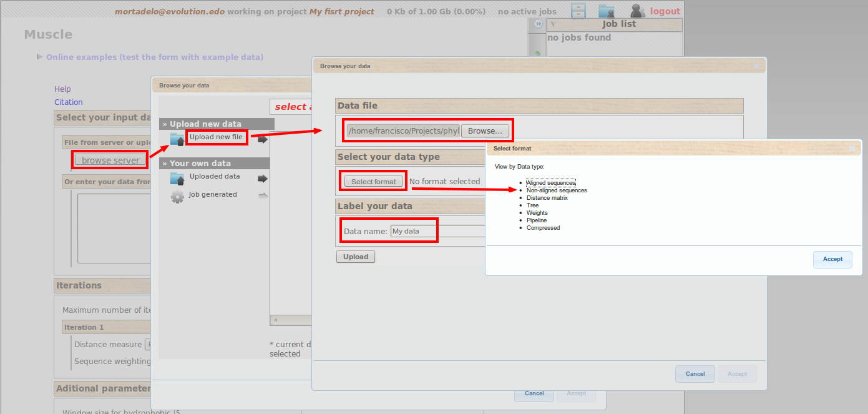Click the Job generated gear icon
The image size is (868, 414).
(x=177, y=196)
